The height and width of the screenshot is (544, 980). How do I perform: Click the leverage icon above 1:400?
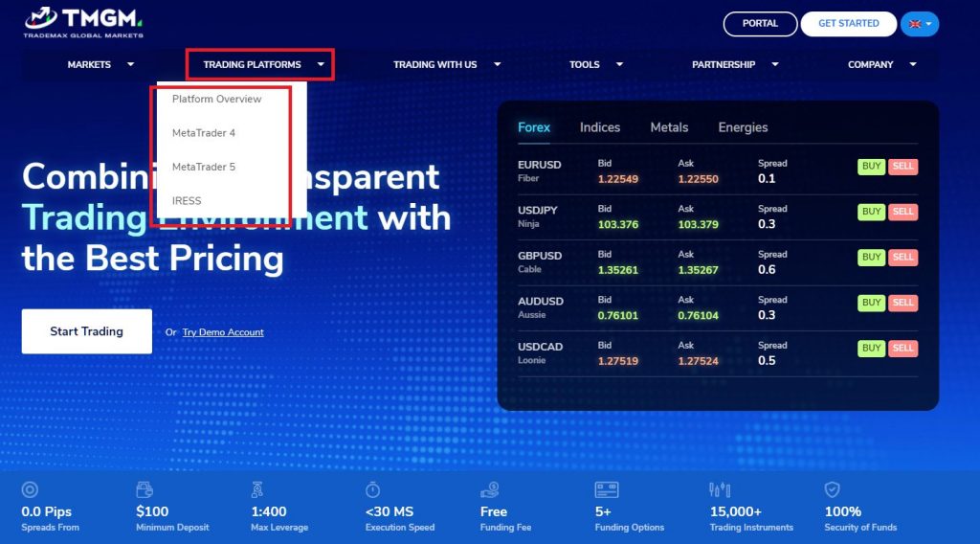tap(256, 489)
